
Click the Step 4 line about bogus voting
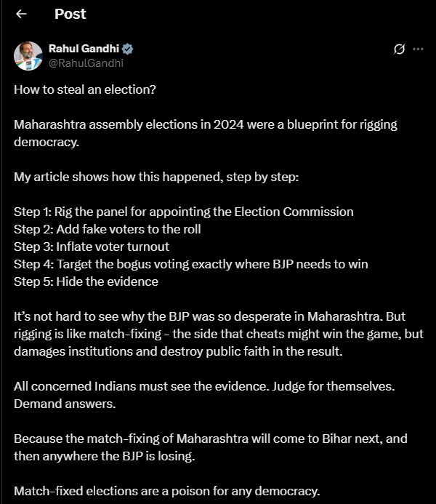(x=190, y=264)
